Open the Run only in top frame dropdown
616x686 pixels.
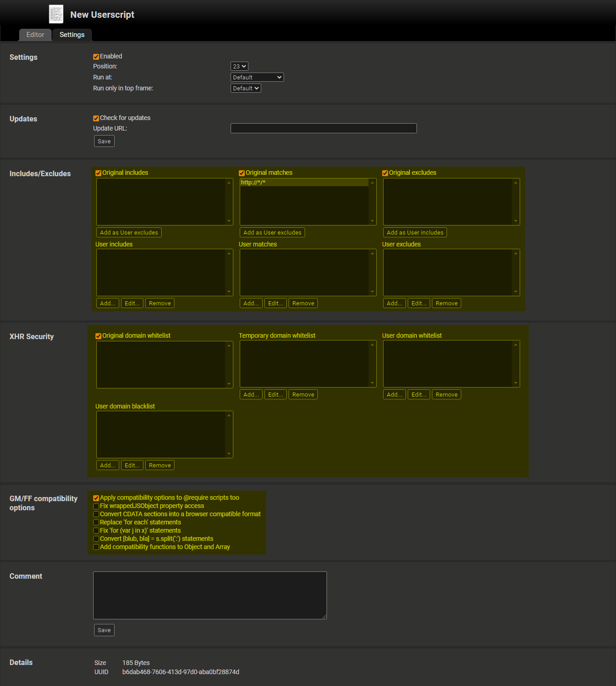pyautogui.click(x=245, y=88)
